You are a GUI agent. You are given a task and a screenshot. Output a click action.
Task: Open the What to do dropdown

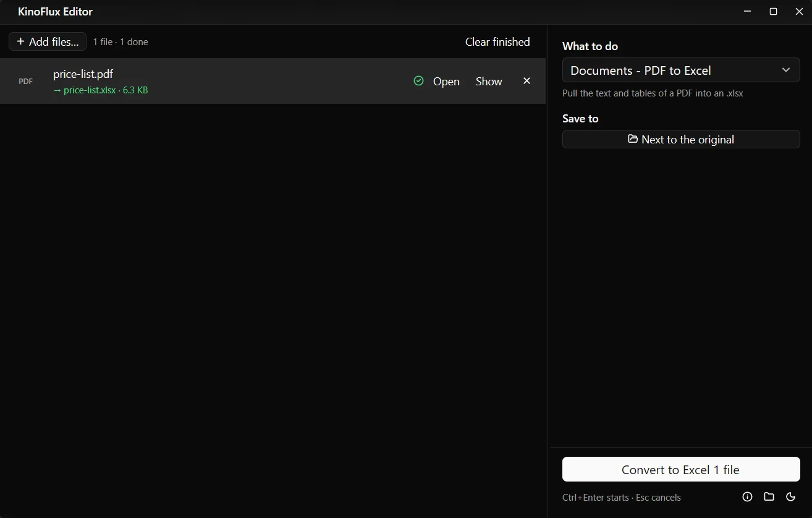(681, 70)
